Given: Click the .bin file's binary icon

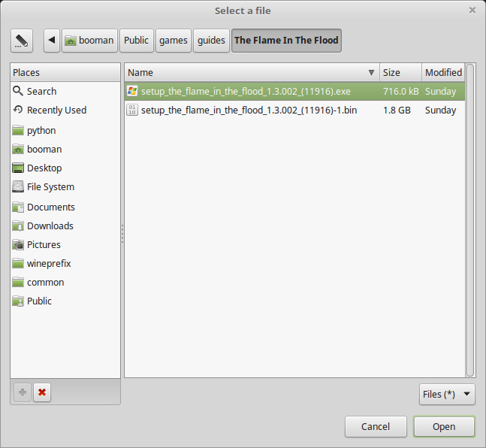Looking at the screenshot, I should [132, 110].
